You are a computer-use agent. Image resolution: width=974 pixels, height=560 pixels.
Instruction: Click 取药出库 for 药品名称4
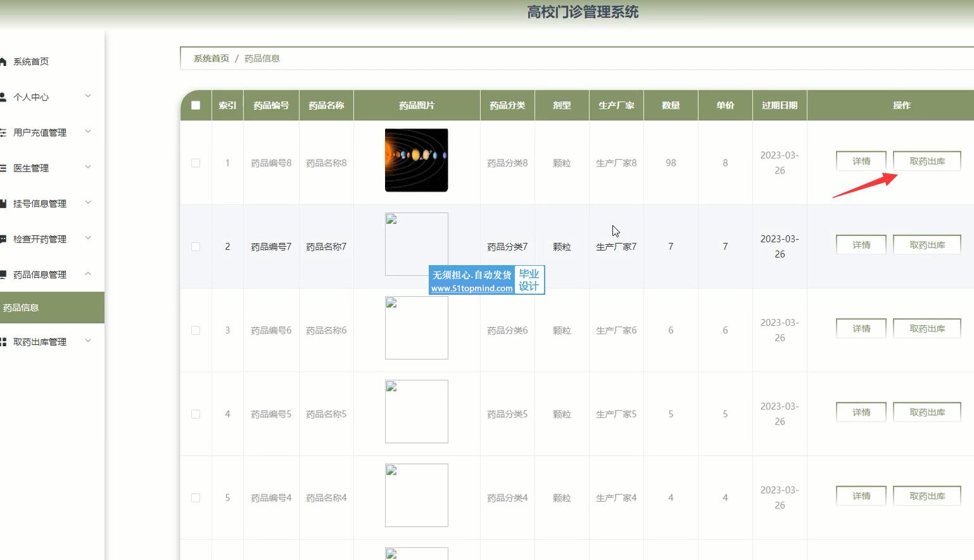point(927,496)
